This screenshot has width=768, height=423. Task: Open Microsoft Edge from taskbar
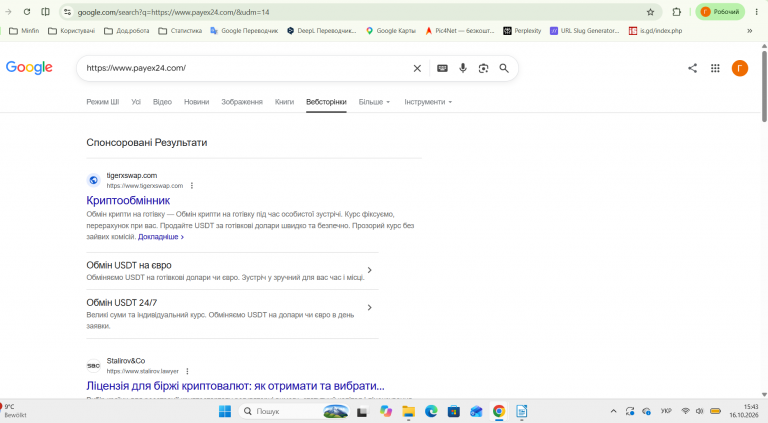(431, 411)
